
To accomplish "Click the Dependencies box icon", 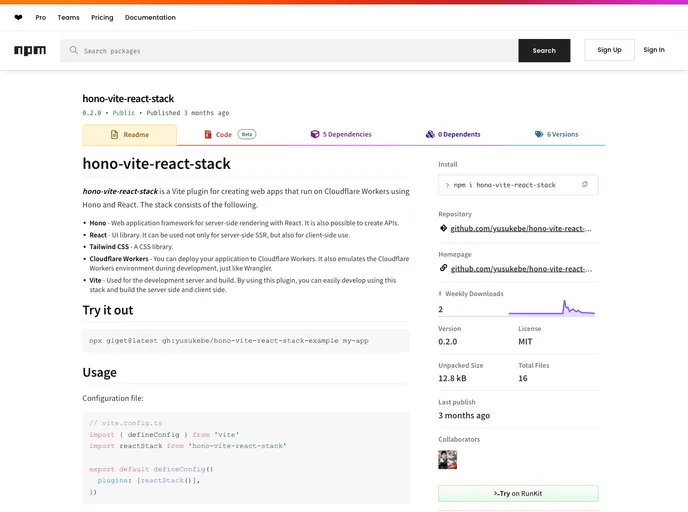I will click(315, 134).
